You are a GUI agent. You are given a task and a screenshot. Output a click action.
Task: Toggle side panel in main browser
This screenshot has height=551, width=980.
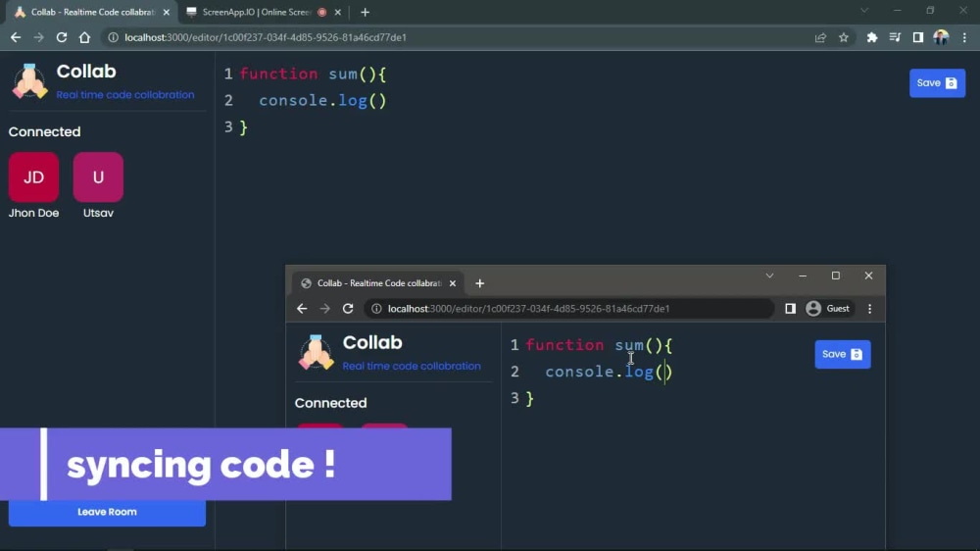tap(918, 37)
